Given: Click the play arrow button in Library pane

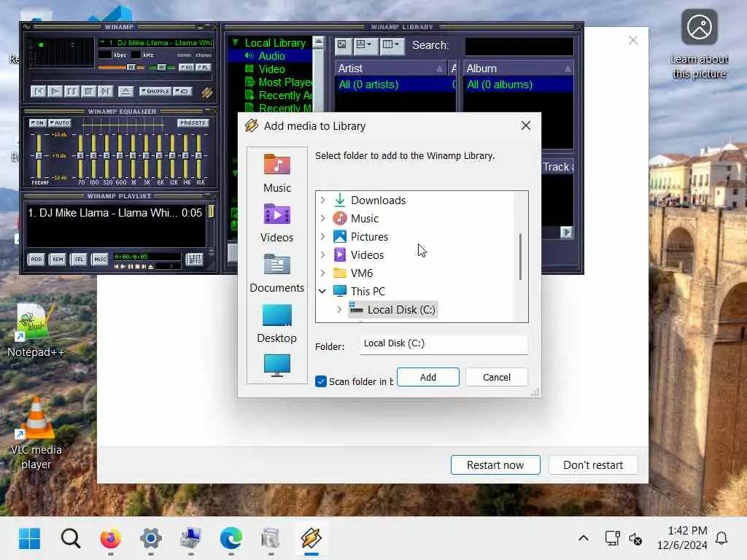Looking at the screenshot, I should point(565,233).
